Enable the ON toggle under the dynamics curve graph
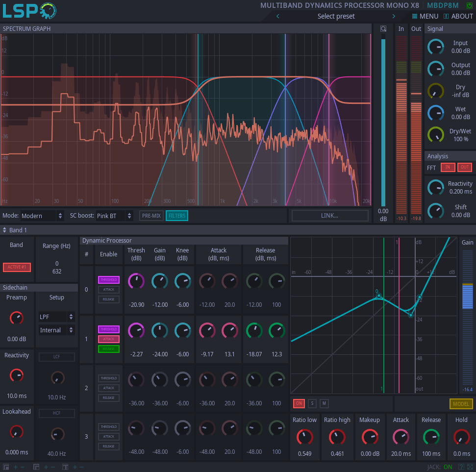 pos(299,403)
